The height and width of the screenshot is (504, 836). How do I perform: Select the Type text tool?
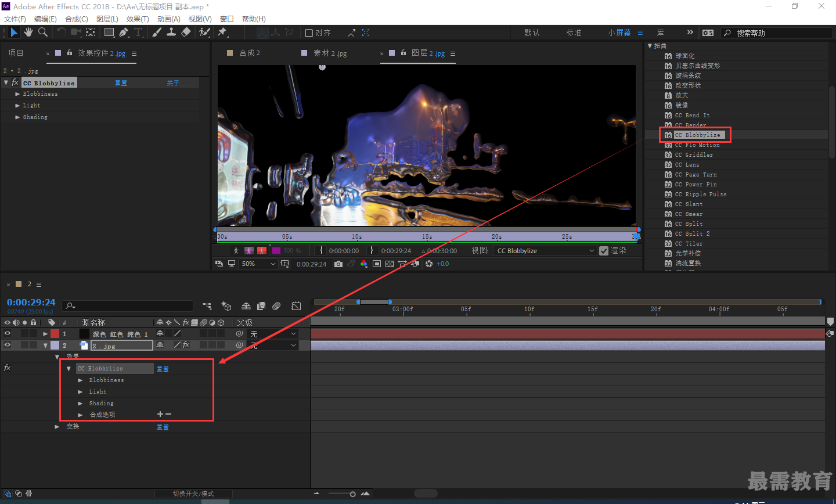138,33
